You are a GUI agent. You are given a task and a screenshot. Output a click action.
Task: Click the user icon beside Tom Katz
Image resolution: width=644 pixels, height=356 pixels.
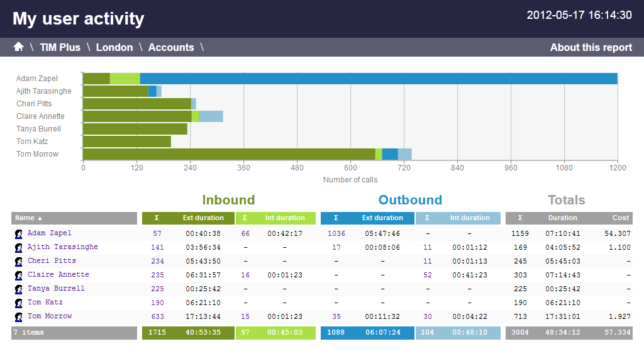pyautogui.click(x=19, y=303)
